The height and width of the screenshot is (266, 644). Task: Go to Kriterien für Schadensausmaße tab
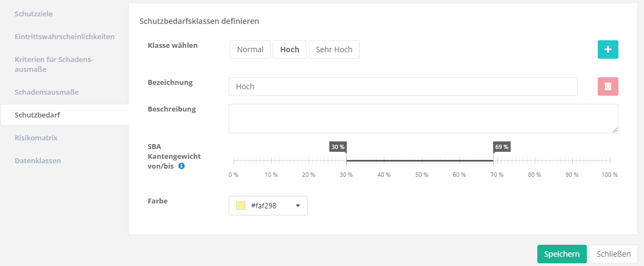coord(54,64)
